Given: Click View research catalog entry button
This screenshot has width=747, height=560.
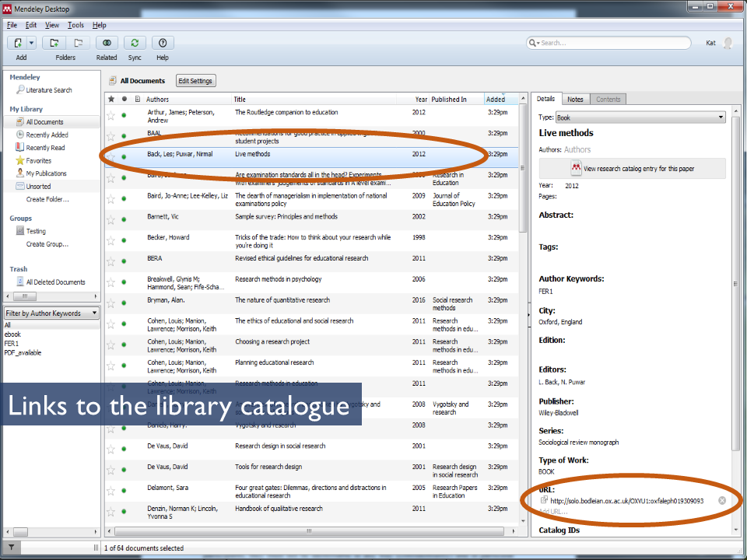Looking at the screenshot, I should pyautogui.click(x=632, y=168).
